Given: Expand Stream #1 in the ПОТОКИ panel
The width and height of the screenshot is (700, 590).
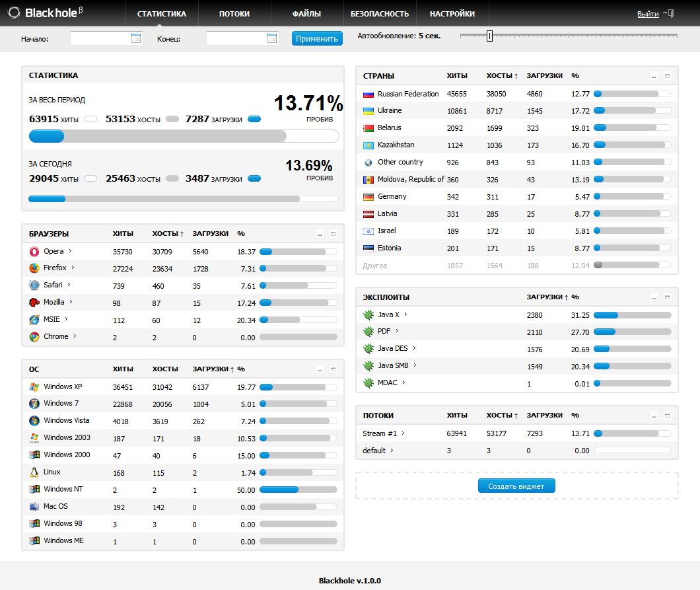Looking at the screenshot, I should (402, 433).
